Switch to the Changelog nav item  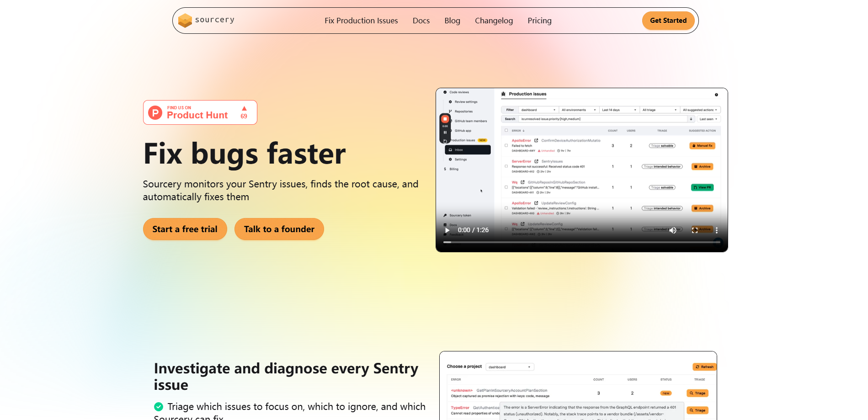point(494,21)
